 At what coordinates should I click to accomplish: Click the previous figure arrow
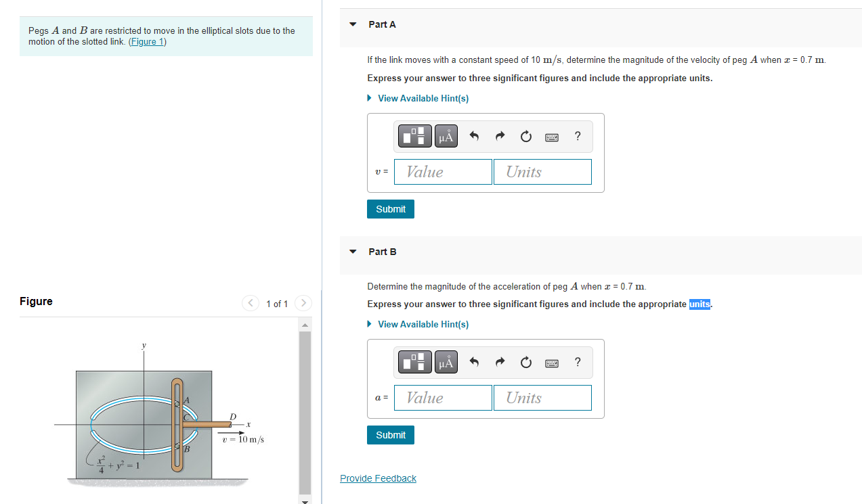pyautogui.click(x=250, y=303)
